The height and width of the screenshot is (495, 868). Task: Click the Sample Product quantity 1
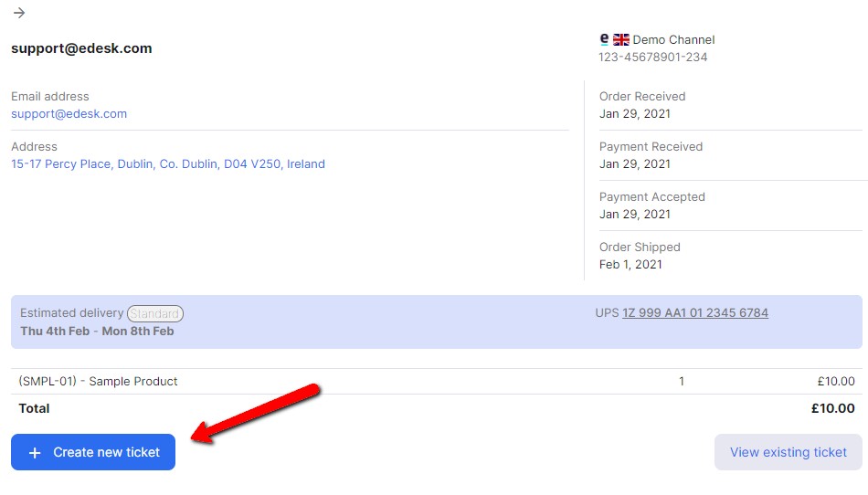coord(682,381)
